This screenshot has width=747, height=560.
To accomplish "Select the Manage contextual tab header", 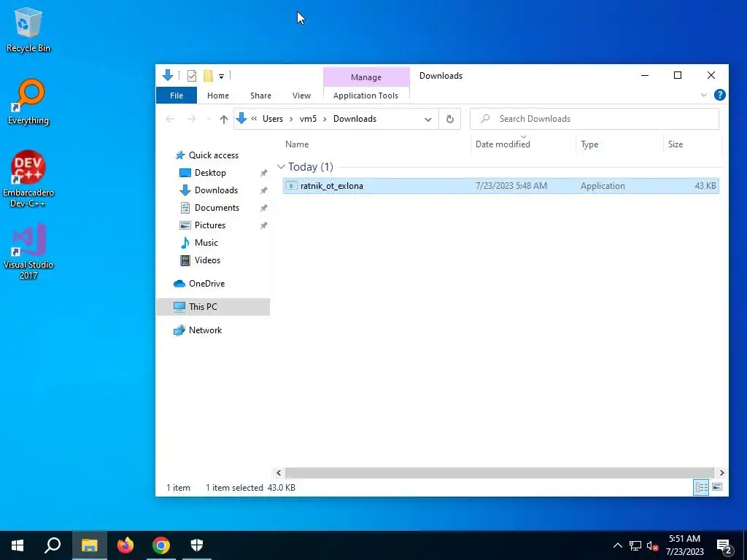I will click(x=366, y=77).
